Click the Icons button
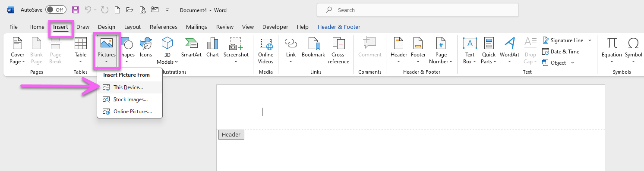This screenshot has height=171, width=644. (146, 47)
